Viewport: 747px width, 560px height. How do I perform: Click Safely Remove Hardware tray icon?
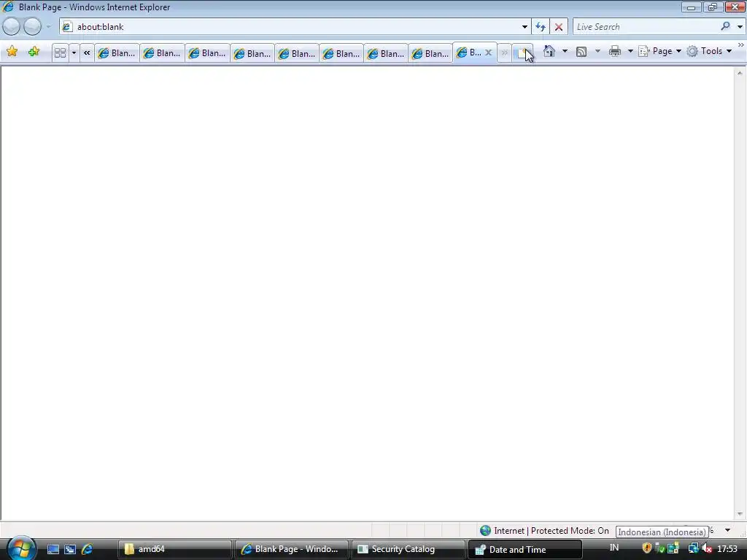tap(659, 549)
